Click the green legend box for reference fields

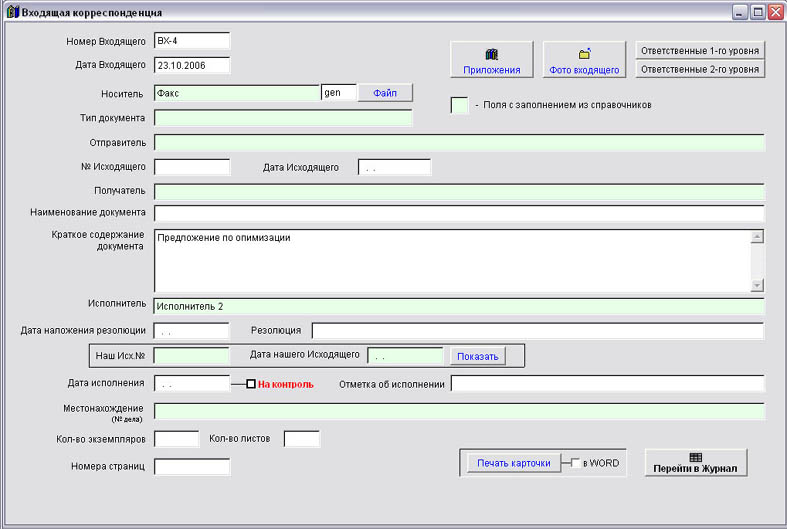[x=460, y=105]
